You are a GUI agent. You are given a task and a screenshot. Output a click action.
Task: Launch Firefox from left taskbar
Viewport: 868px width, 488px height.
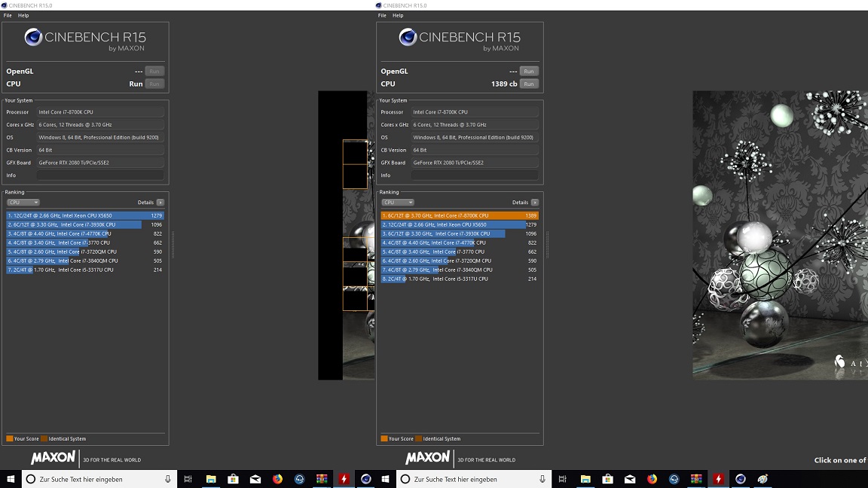coord(277,479)
